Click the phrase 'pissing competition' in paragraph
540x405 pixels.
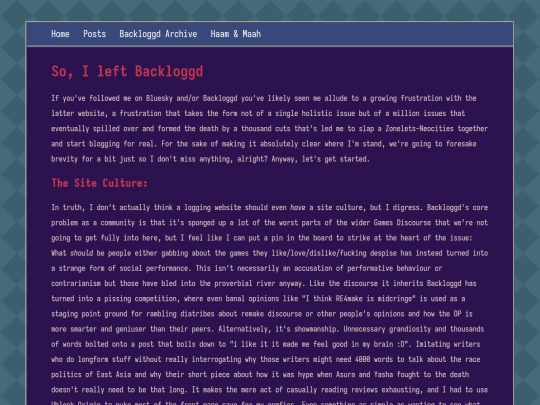coord(143,298)
